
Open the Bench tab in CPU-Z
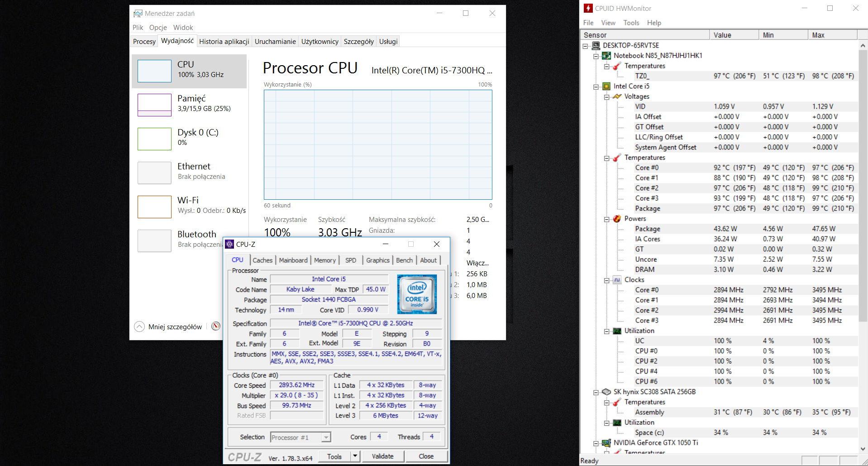(x=405, y=260)
